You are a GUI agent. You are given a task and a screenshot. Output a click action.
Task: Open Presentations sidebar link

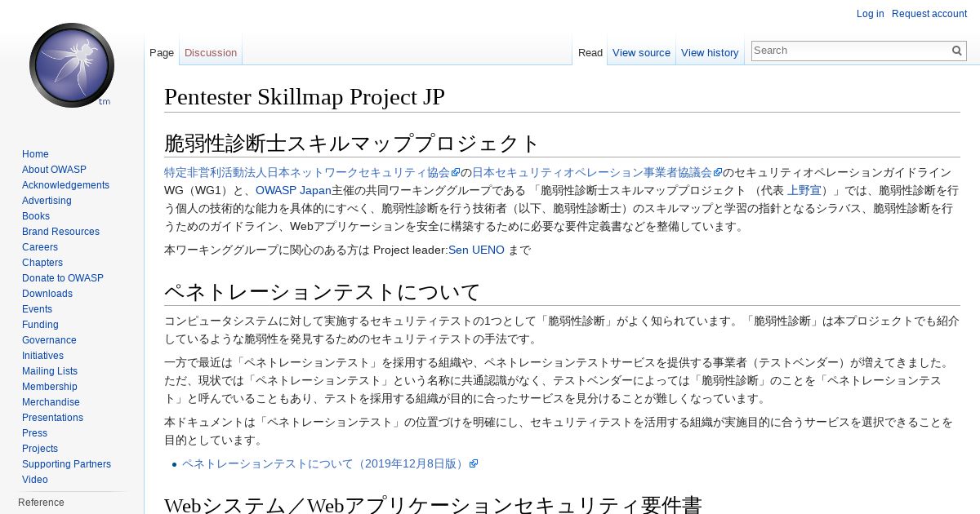(52, 418)
